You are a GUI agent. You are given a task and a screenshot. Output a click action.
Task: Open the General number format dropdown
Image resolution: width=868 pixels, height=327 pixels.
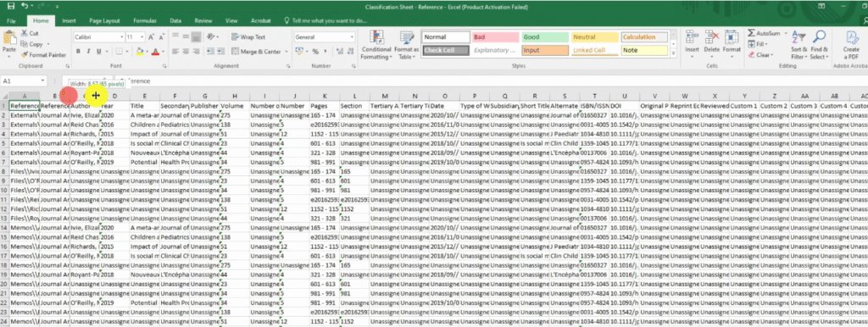pyautogui.click(x=352, y=37)
